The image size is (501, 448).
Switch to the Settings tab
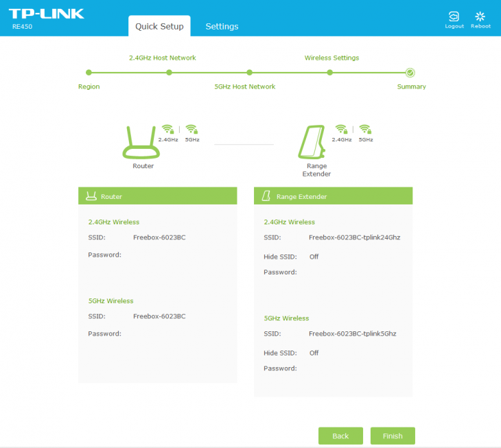click(x=222, y=27)
